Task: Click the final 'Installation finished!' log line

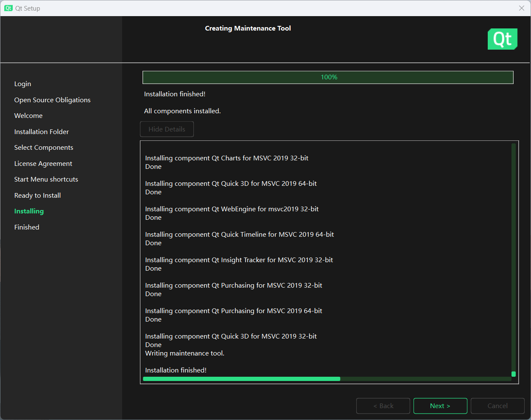Action: click(x=176, y=370)
